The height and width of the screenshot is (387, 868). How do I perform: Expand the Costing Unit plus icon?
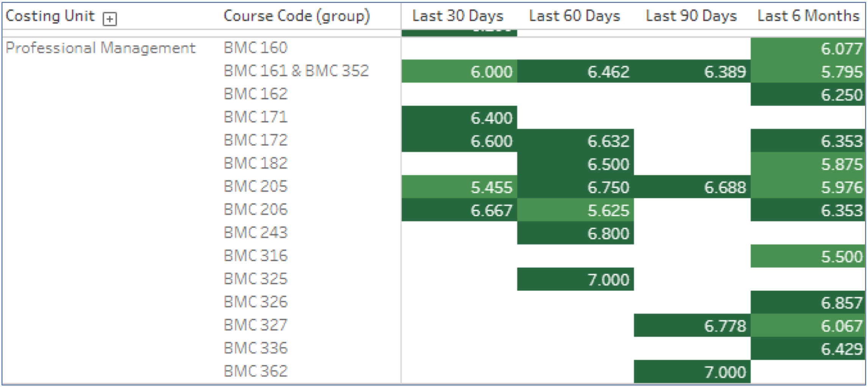[110, 19]
